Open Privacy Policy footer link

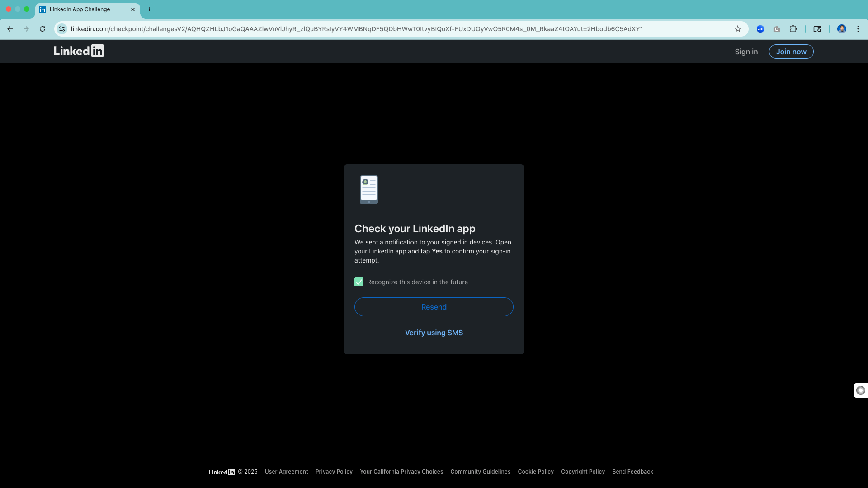(334, 472)
